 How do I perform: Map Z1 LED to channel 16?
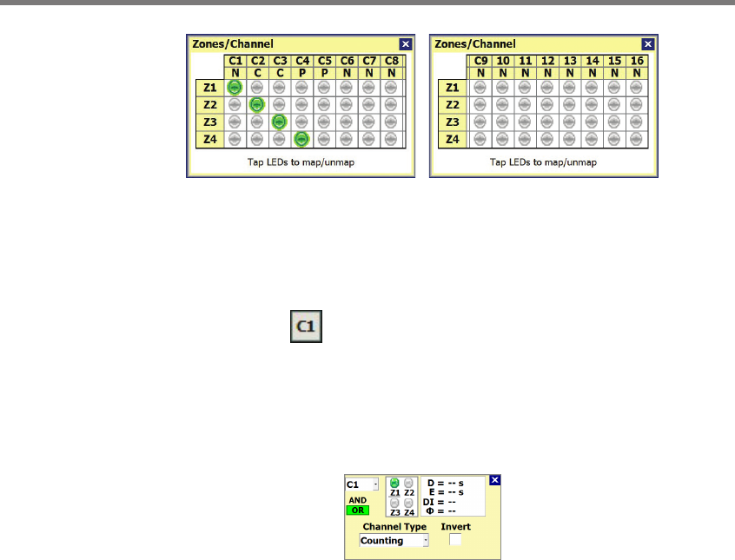click(x=636, y=87)
